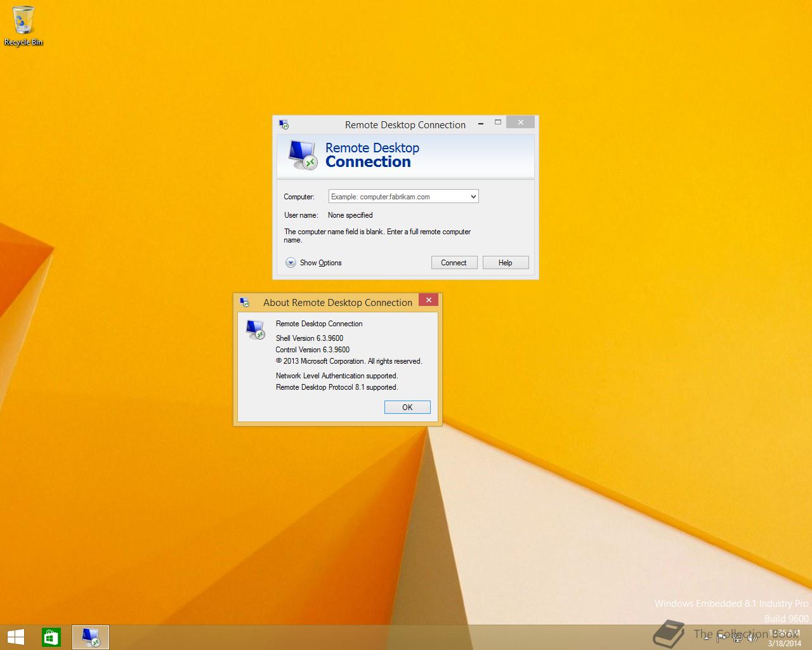The width and height of the screenshot is (812, 650).
Task: Click the "Control Version 6.3.9600" text
Action: [x=313, y=350]
